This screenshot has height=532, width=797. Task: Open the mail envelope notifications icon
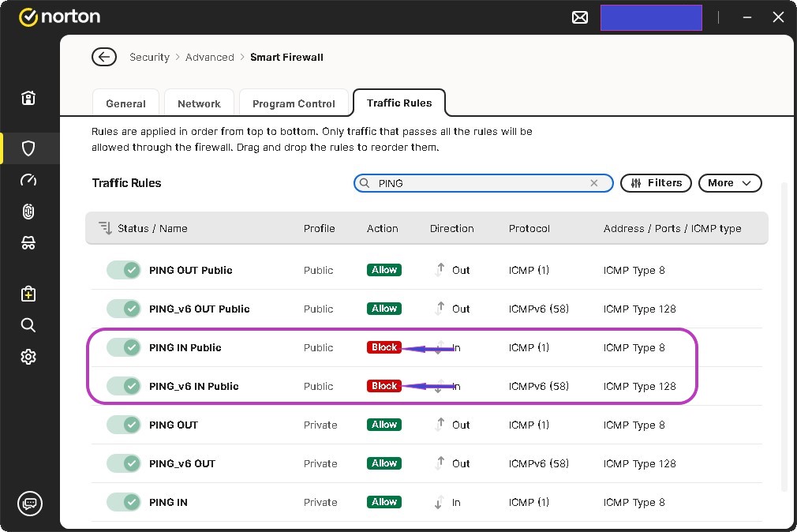580,17
